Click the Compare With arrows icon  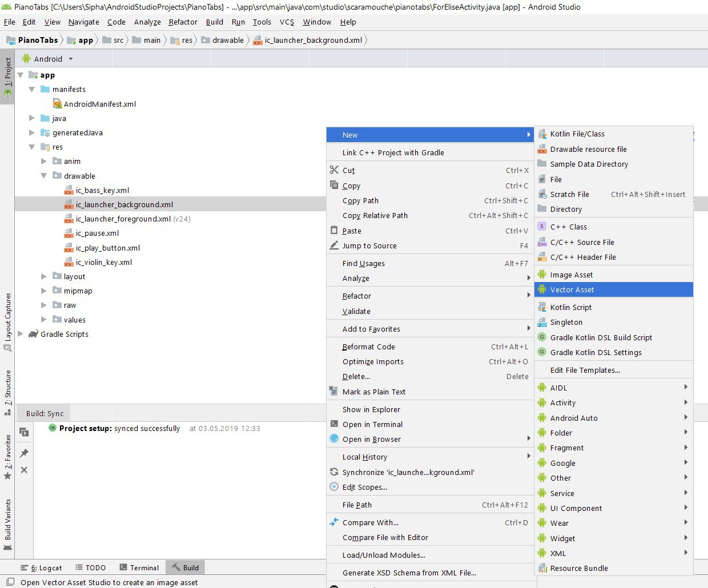pyautogui.click(x=334, y=522)
